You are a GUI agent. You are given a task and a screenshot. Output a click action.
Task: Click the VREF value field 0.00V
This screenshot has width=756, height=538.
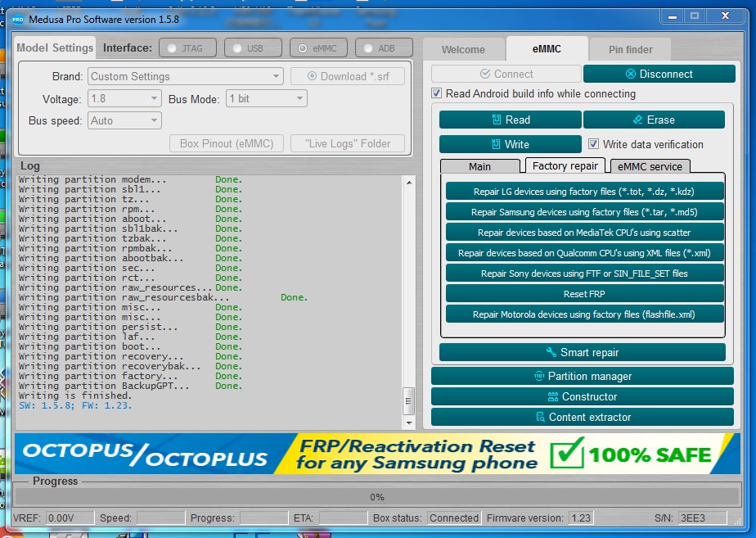coord(70,518)
